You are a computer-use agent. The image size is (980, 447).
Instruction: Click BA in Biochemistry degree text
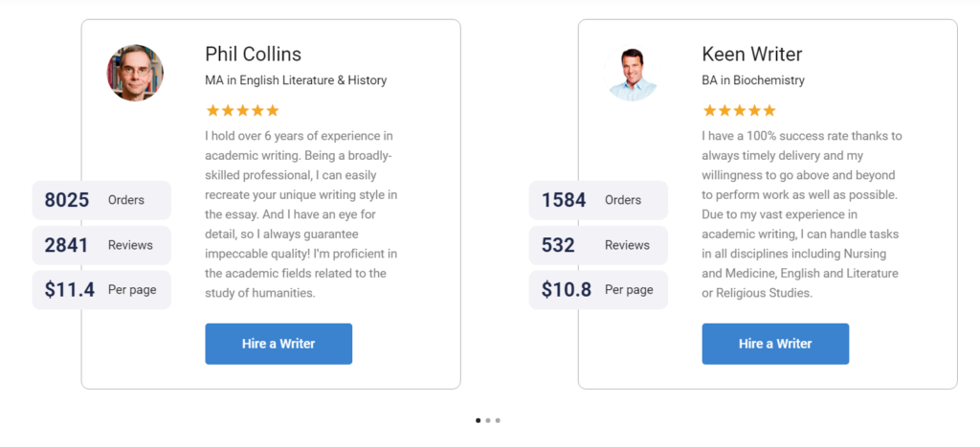click(753, 80)
